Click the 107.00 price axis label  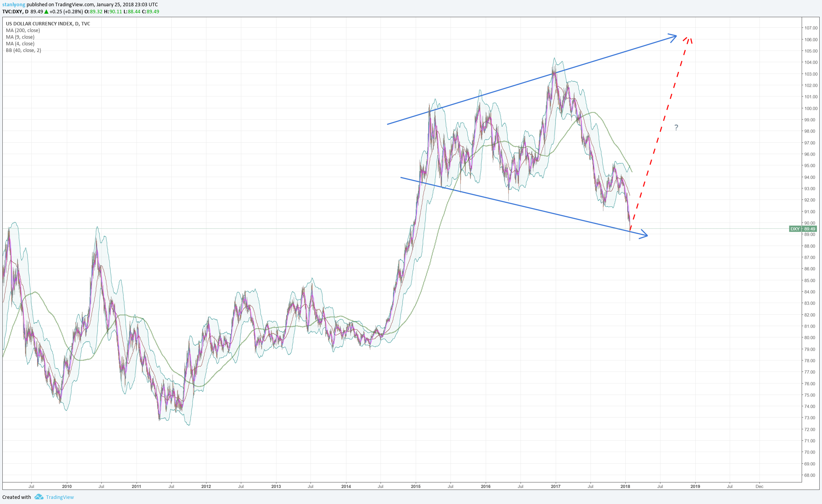point(811,28)
